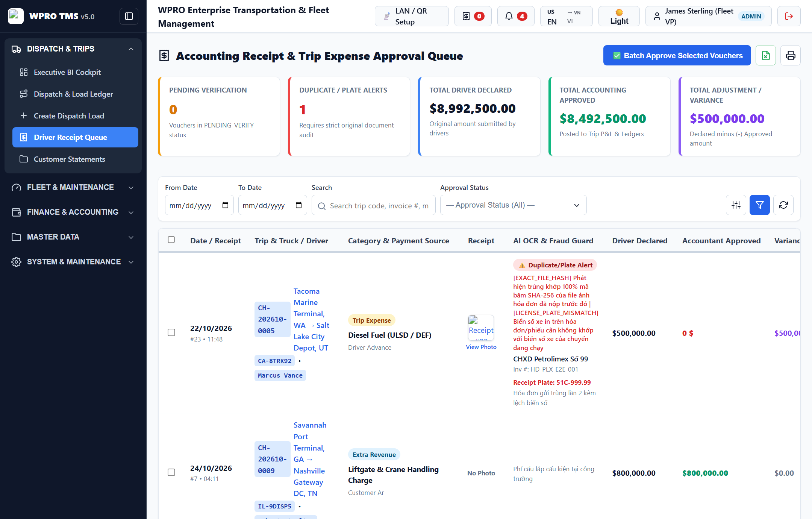The image size is (812, 519).
Task: Open the receipt voucher counter icon
Action: point(473,16)
